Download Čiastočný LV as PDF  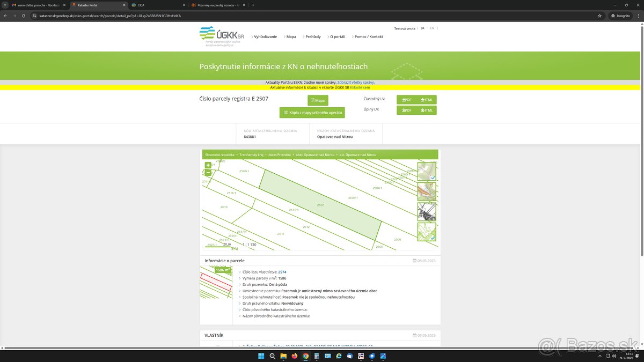pos(406,100)
